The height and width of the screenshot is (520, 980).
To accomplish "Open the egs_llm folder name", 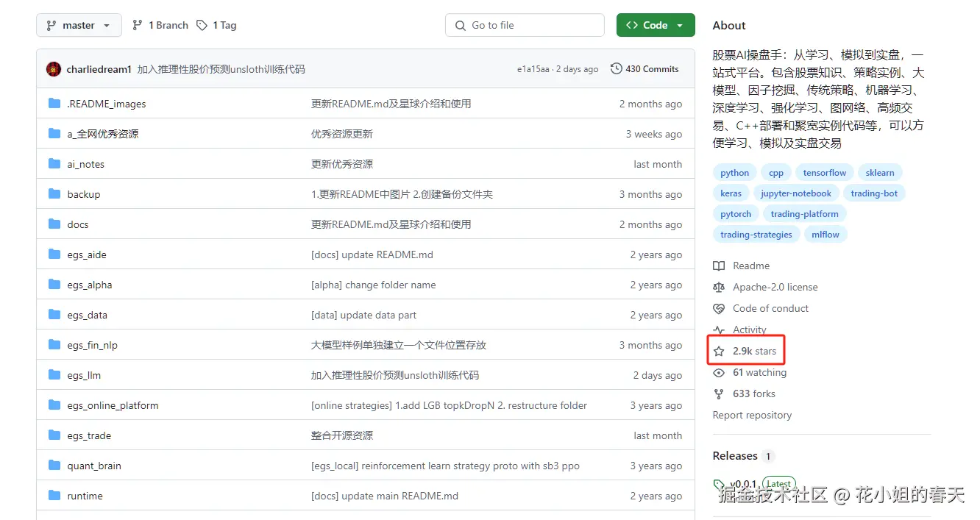I will pyautogui.click(x=84, y=375).
